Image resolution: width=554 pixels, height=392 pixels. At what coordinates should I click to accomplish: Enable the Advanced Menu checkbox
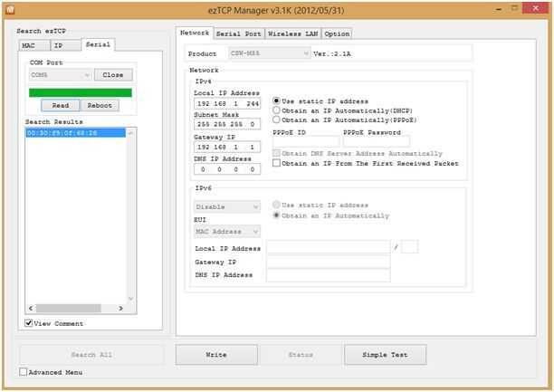[x=24, y=372]
